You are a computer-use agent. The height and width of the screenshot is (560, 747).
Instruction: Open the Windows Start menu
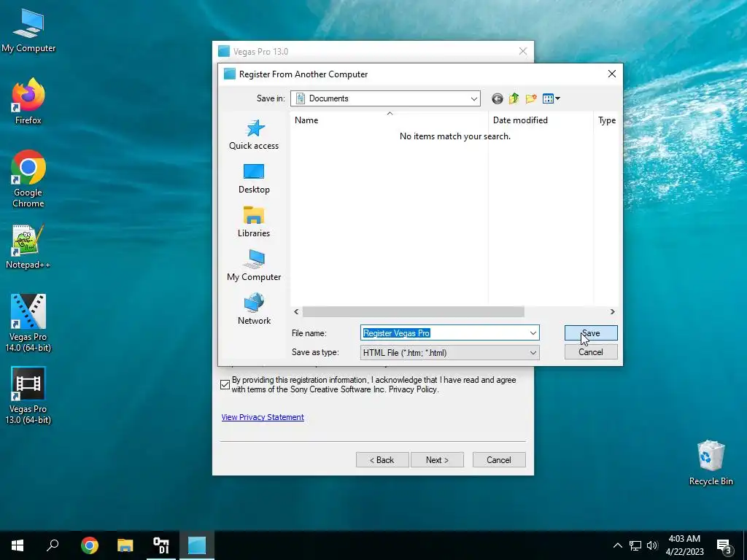[x=18, y=545]
